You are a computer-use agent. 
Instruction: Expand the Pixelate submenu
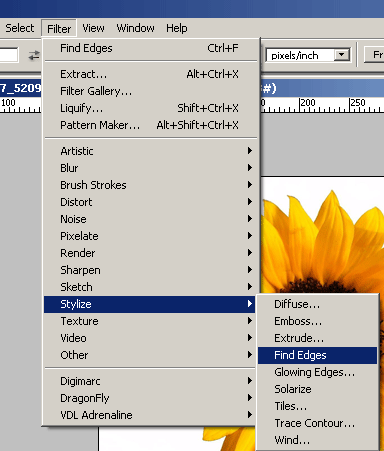point(149,236)
